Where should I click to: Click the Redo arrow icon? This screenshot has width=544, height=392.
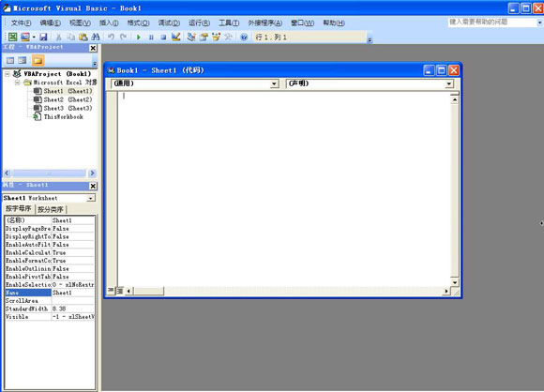(123, 37)
